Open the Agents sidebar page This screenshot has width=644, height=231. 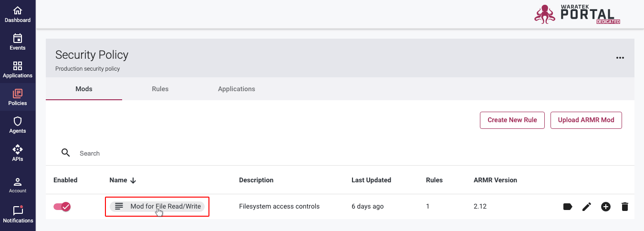coord(18,125)
